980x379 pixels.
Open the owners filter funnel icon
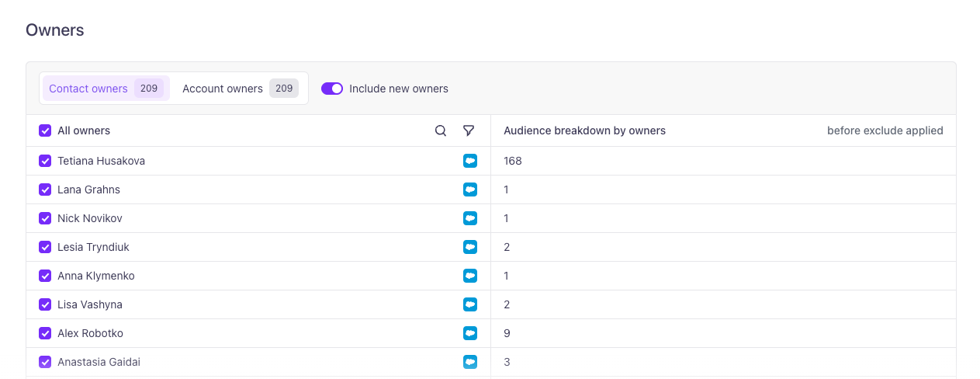469,130
